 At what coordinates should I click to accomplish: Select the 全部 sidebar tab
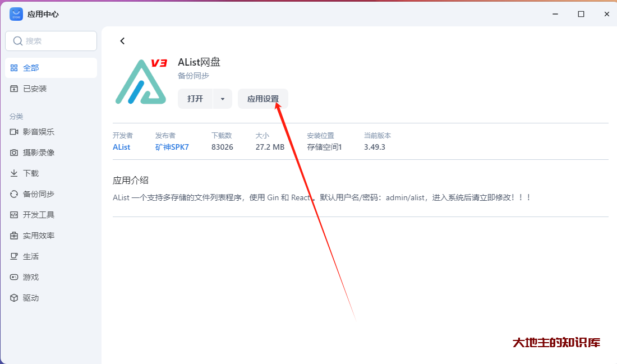51,68
